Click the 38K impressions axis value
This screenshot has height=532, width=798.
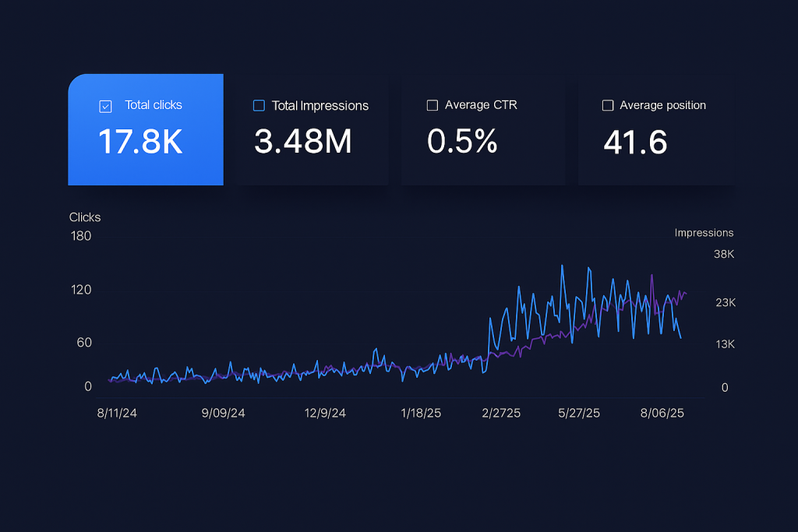(723, 254)
